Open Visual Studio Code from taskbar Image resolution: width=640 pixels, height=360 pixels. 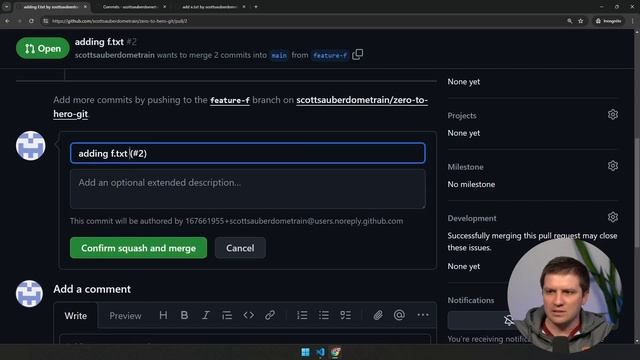[x=320, y=352]
